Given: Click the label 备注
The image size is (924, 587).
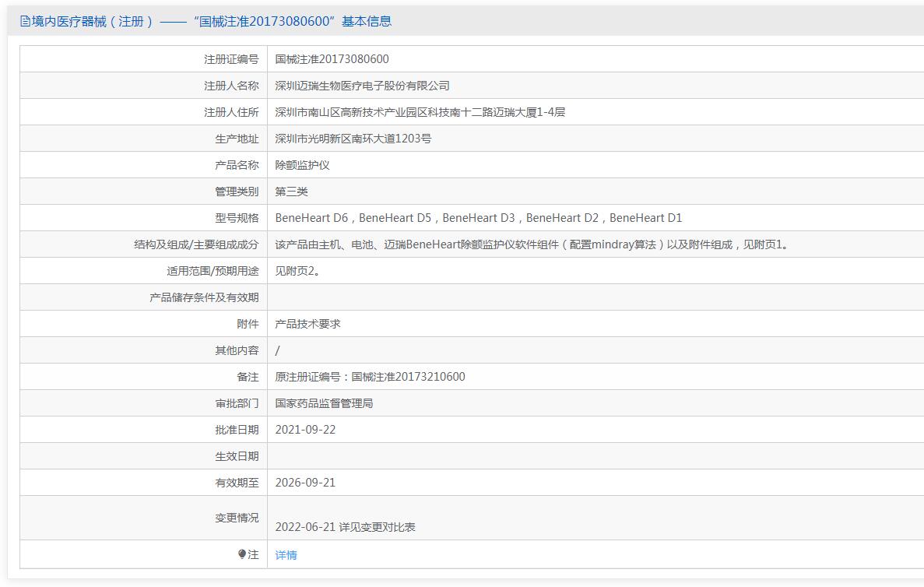Looking at the screenshot, I should pos(248,377).
